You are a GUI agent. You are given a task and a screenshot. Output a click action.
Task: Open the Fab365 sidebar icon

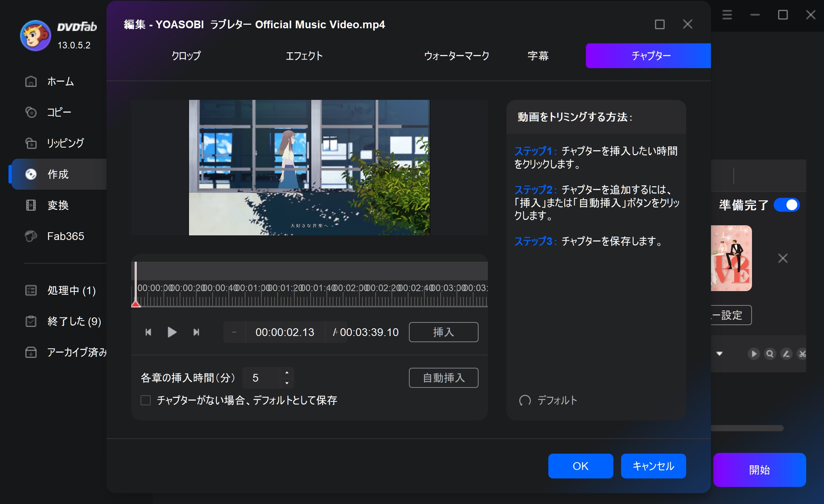[31, 236]
